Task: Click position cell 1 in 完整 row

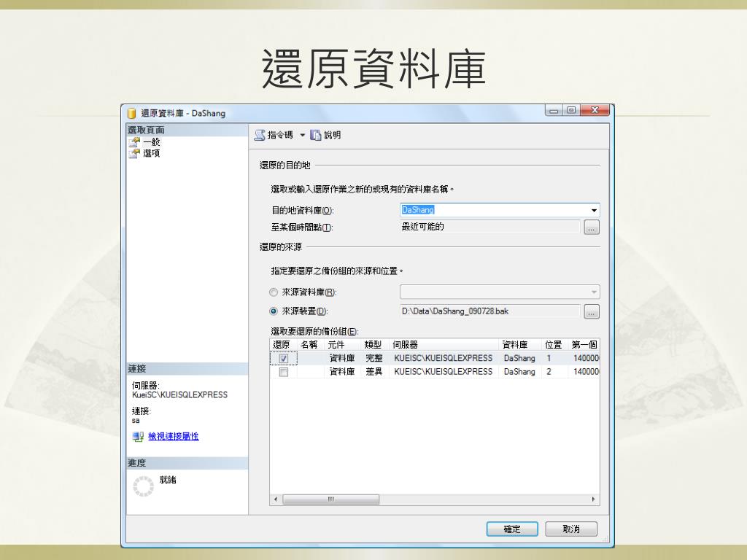Action: [x=554, y=358]
